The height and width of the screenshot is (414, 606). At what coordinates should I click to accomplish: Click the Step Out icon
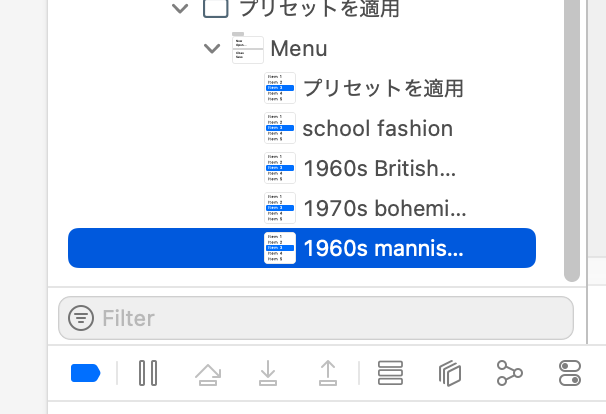coord(328,374)
